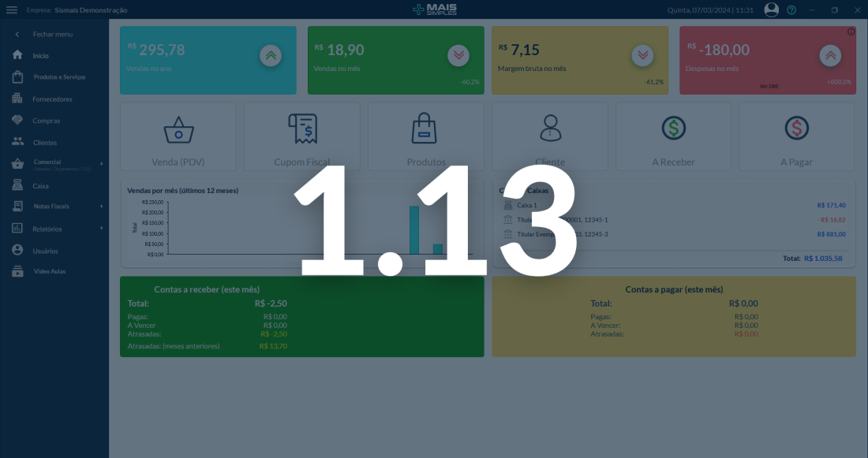Click the Ver DRE link

tap(769, 87)
